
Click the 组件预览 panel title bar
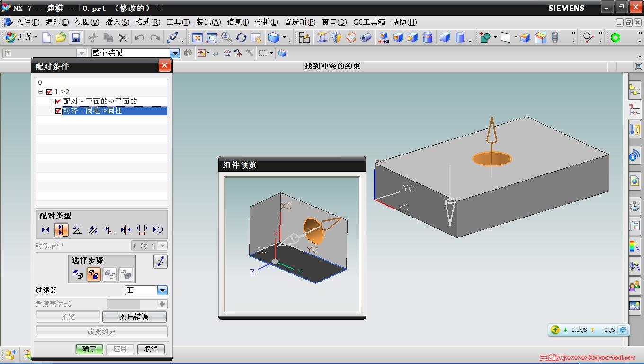pyautogui.click(x=292, y=164)
